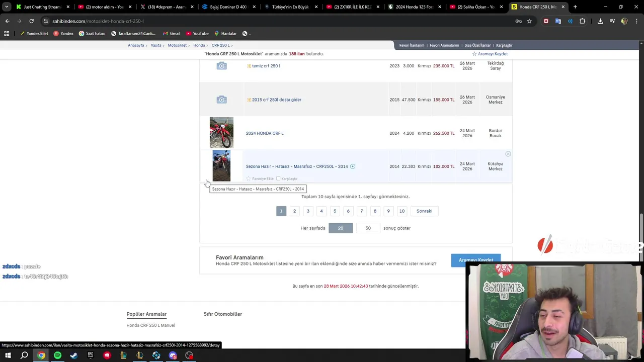Switch to the Saliha Özkan YouTube tab

(x=476, y=7)
